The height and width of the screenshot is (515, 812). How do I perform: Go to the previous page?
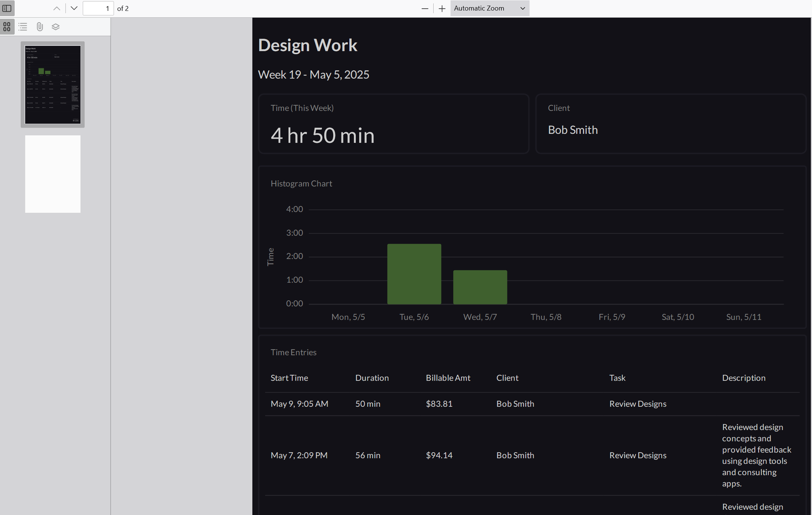click(56, 8)
